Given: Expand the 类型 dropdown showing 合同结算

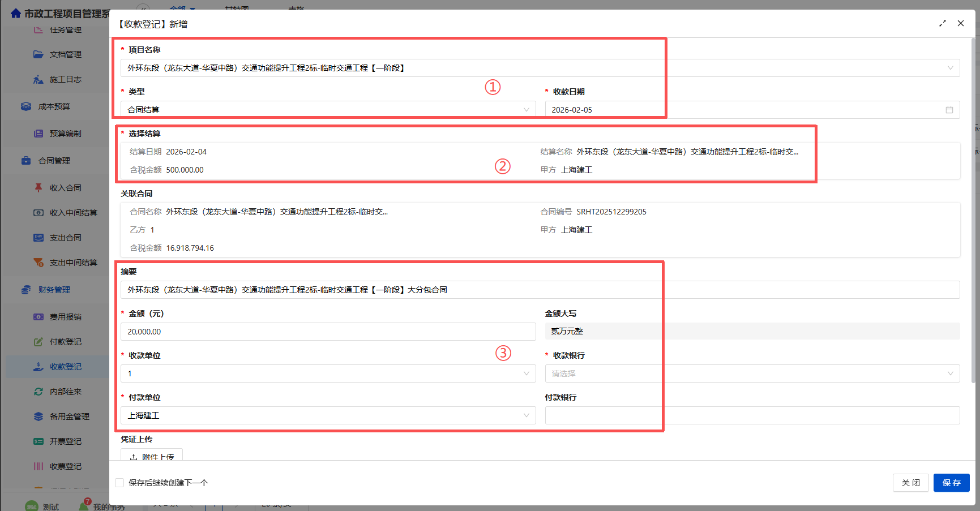Looking at the screenshot, I should click(328, 110).
